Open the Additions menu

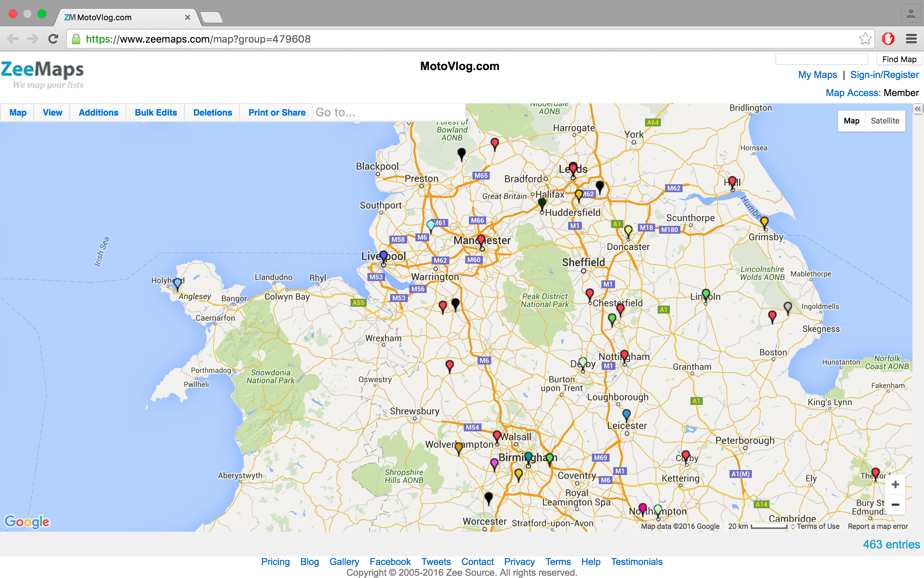pos(99,112)
